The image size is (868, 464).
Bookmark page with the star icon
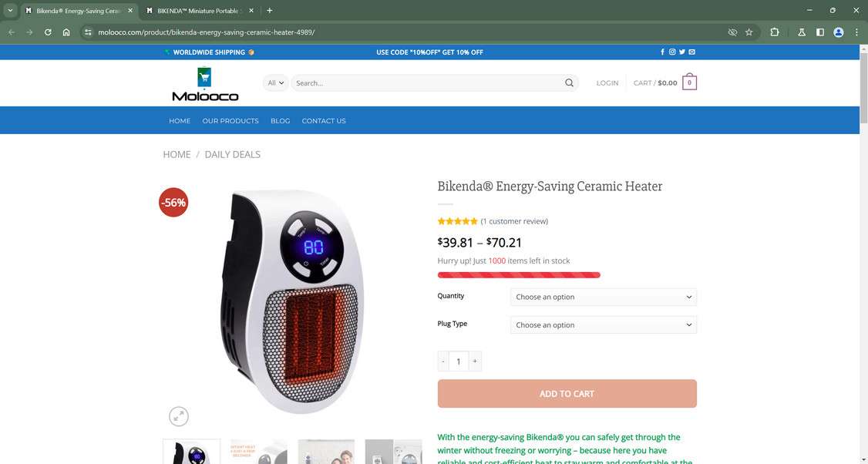pos(749,32)
